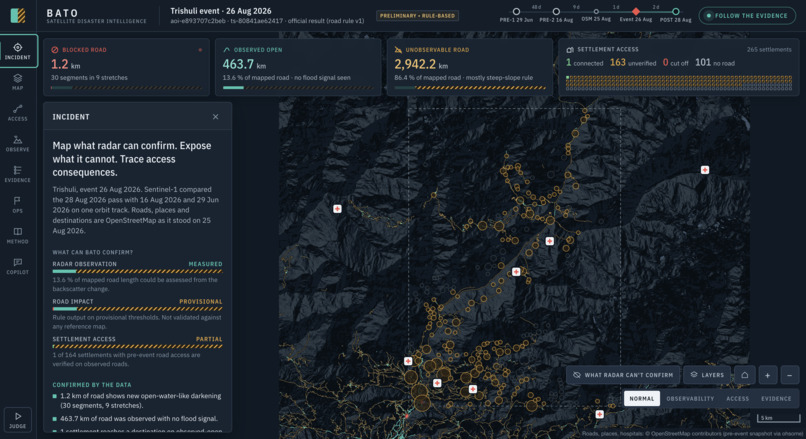The image size is (806, 439).
Task: Zoom in on the map
Action: 767,375
